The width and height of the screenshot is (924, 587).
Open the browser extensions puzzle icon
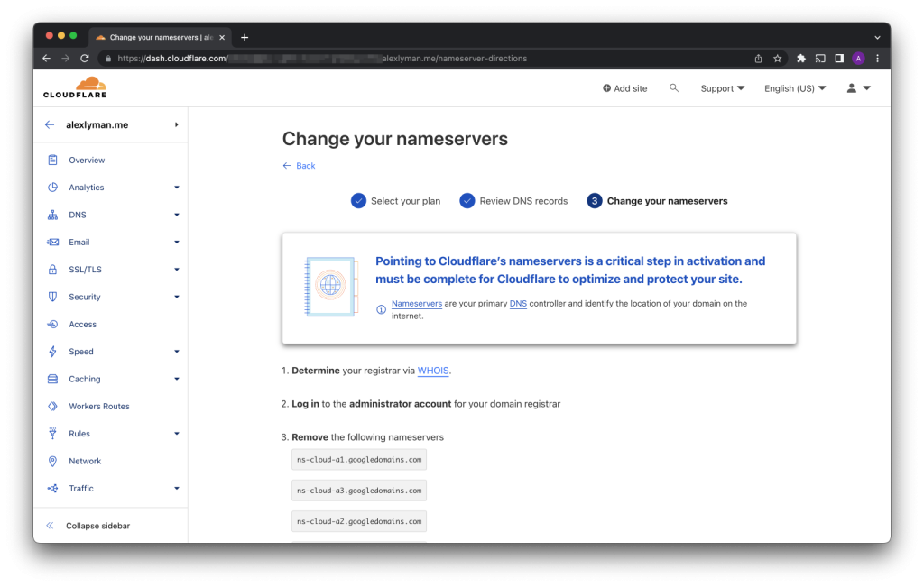(800, 59)
